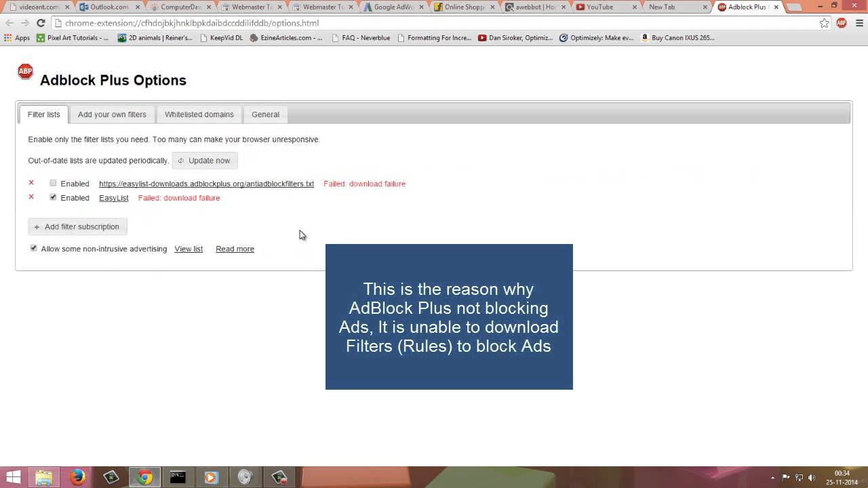Open the Whitelisted domains tab
The width and height of the screenshot is (868, 488).
pos(199,115)
